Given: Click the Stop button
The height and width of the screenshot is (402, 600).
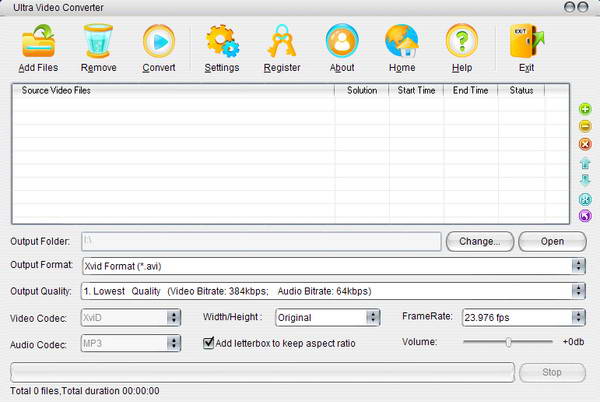Looking at the screenshot, I should coord(552,372).
